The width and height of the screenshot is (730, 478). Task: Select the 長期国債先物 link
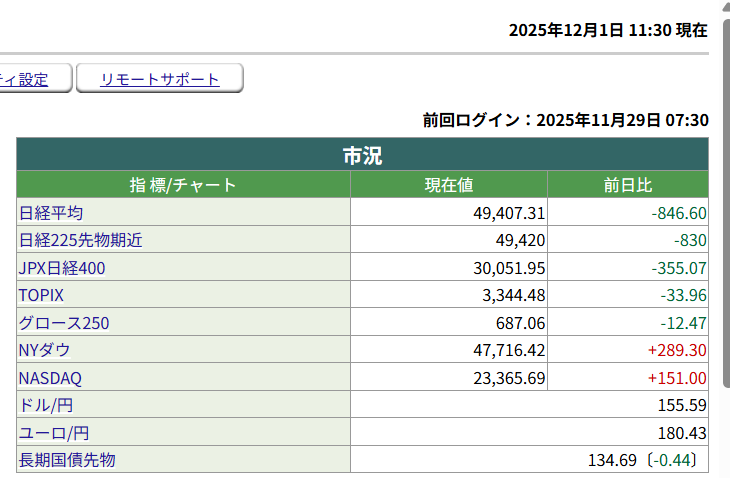click(x=68, y=460)
